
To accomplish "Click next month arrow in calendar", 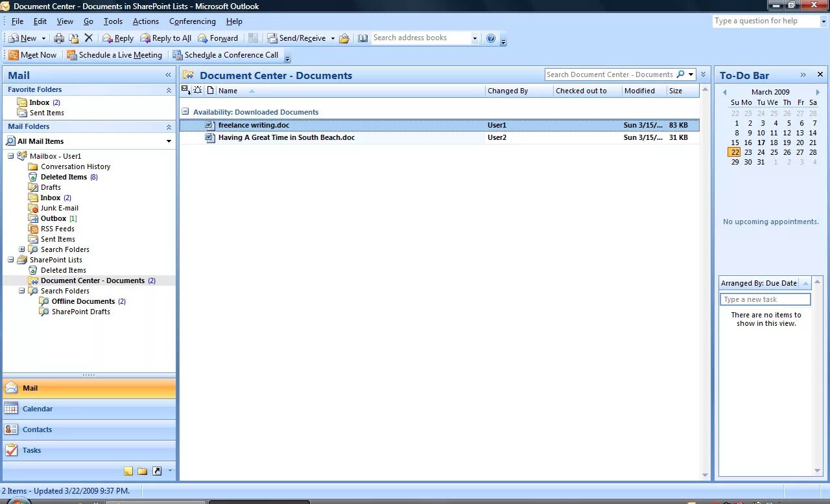I will pyautogui.click(x=818, y=92).
